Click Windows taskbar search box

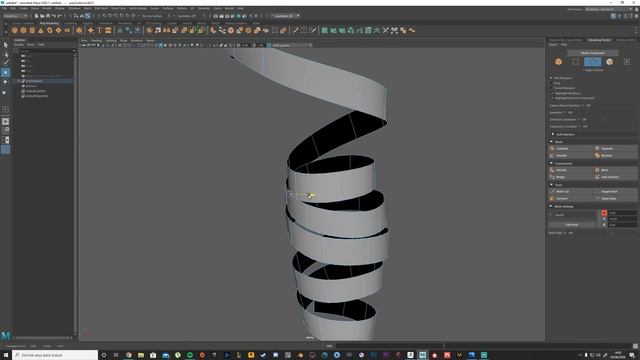pos(55,355)
